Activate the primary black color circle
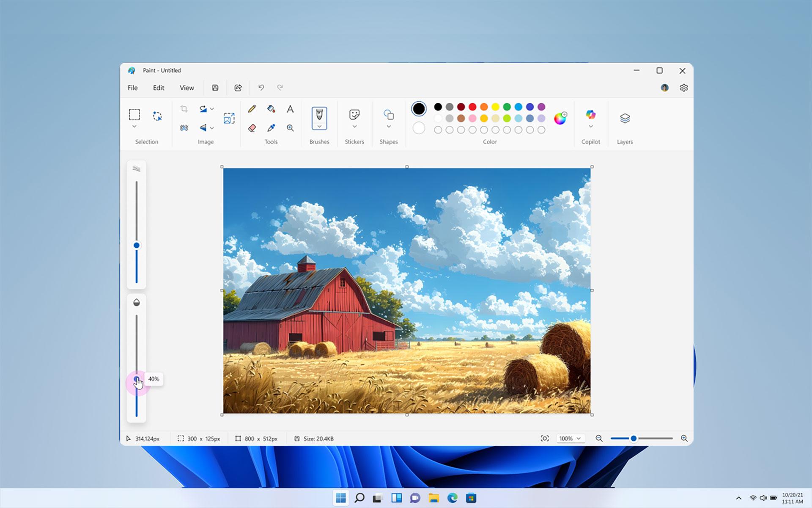 click(x=419, y=109)
